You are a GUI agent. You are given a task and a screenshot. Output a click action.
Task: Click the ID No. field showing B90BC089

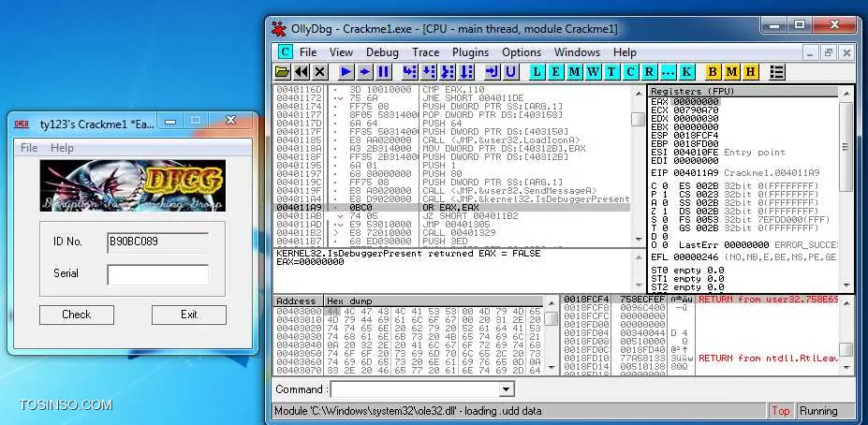[157, 242]
